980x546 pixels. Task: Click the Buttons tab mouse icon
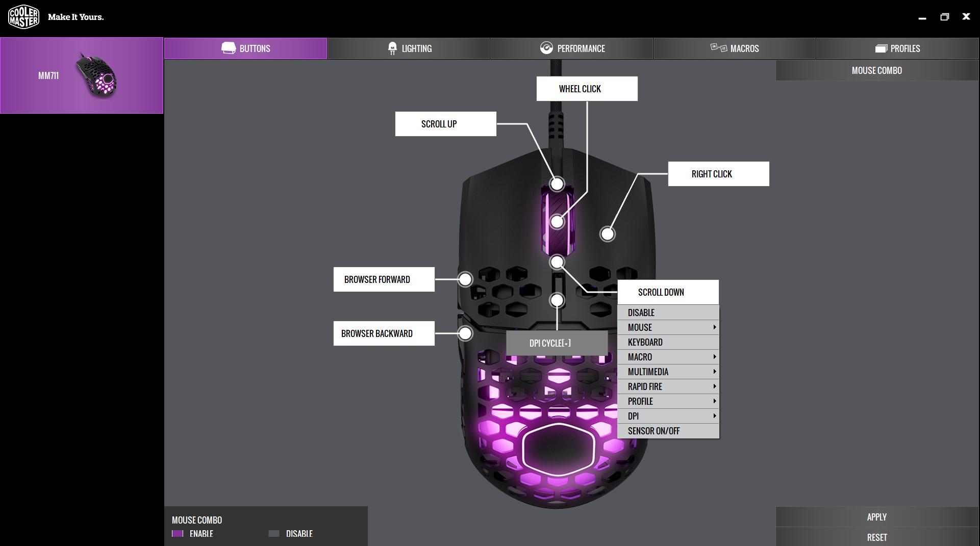pyautogui.click(x=229, y=48)
